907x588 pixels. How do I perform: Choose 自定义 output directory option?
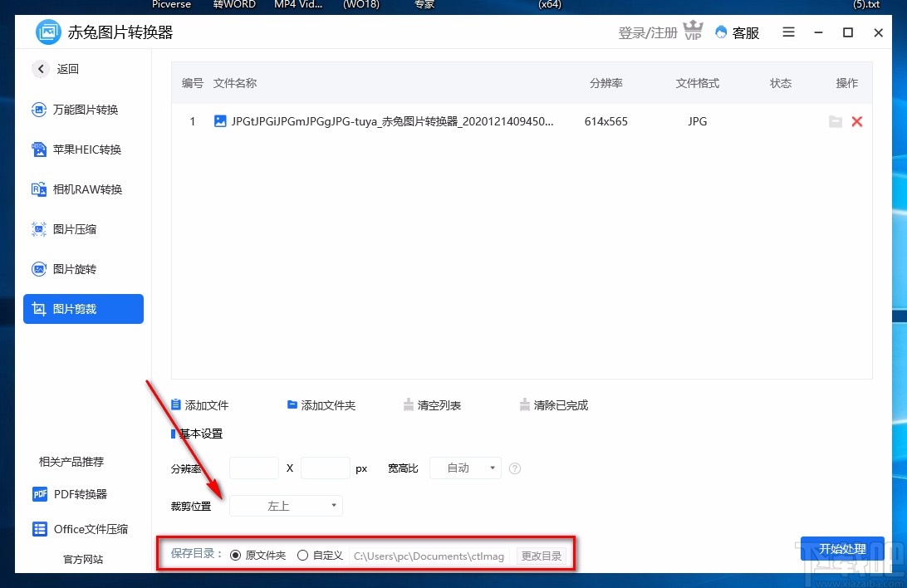click(302, 555)
